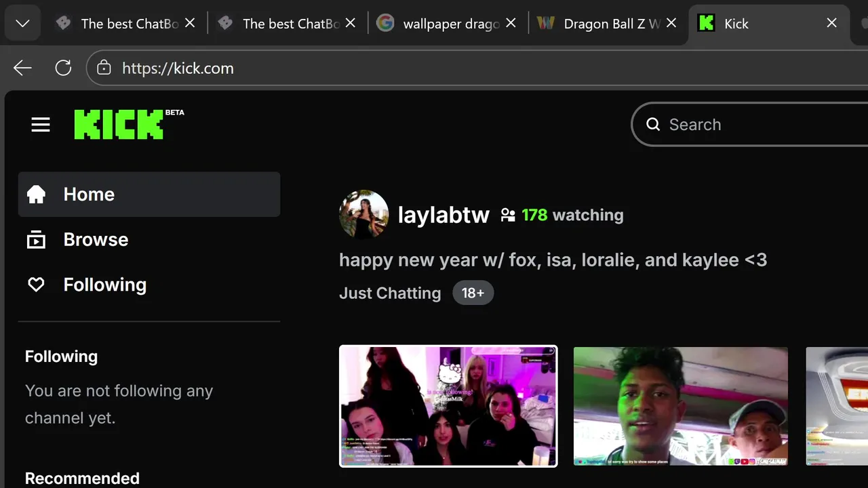Click the kick.com address bar URL

[178, 68]
